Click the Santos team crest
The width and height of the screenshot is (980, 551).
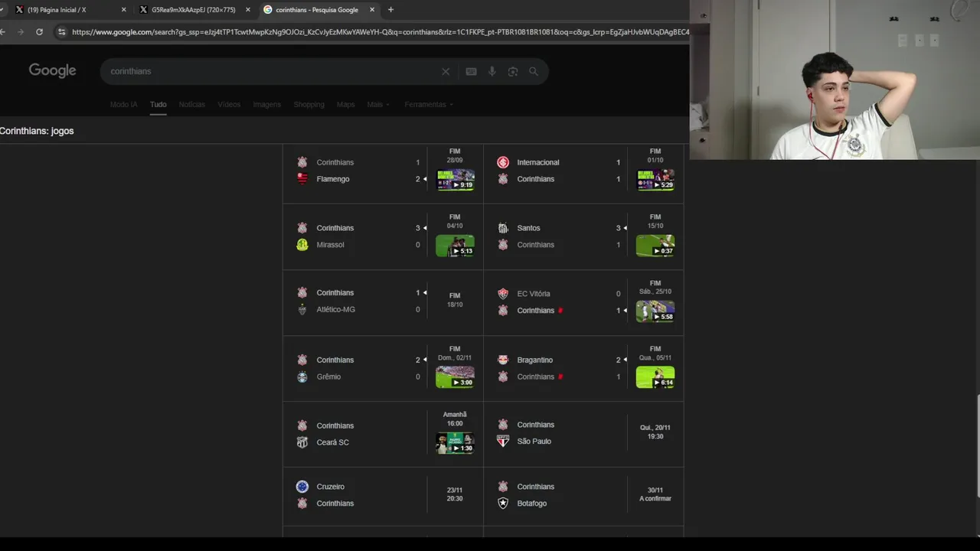click(x=503, y=228)
